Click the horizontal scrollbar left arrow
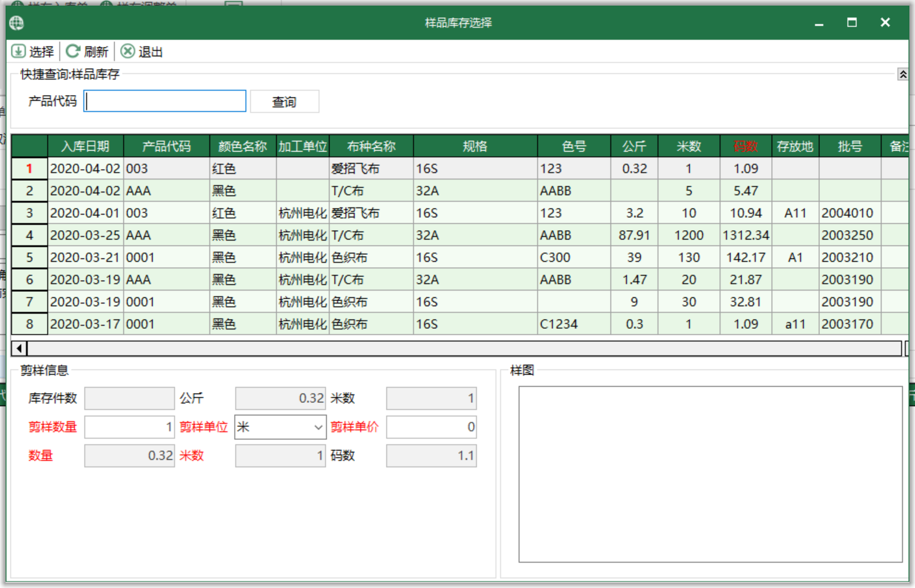 click(19, 349)
